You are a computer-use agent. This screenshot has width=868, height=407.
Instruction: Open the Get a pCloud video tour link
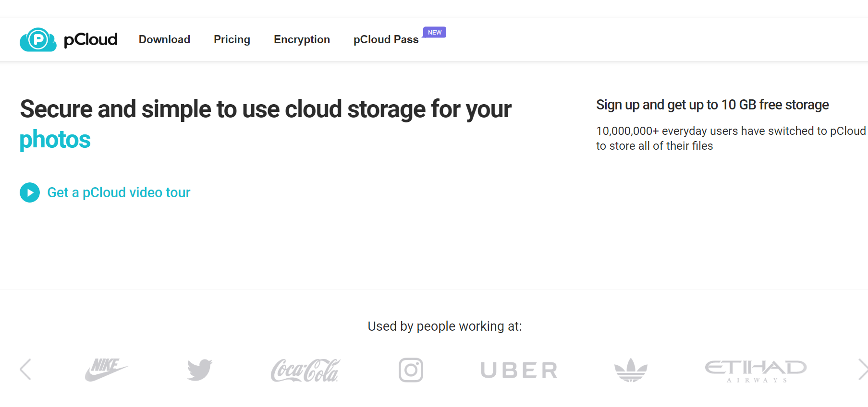pos(119,192)
